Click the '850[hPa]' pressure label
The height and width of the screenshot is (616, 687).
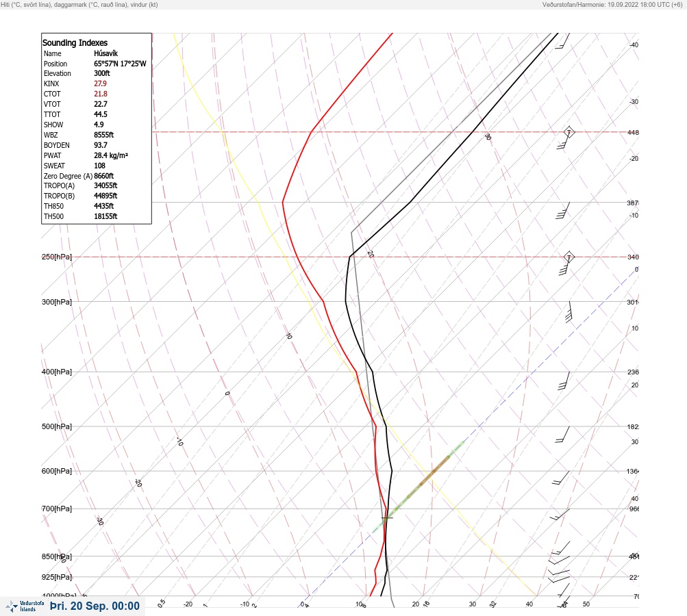[57, 556]
